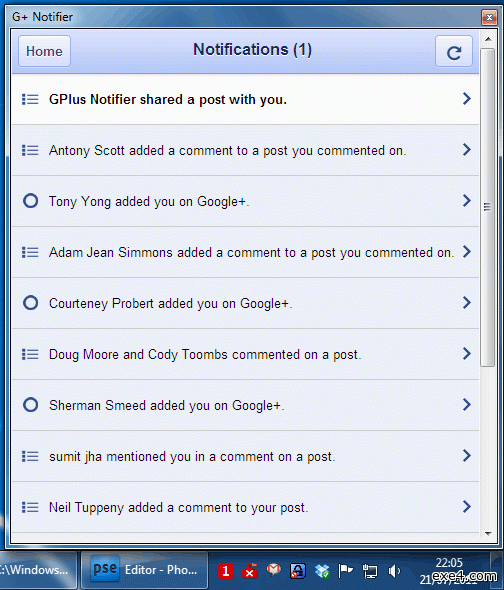Click the vertical scrollbar thumb

[x=487, y=207]
